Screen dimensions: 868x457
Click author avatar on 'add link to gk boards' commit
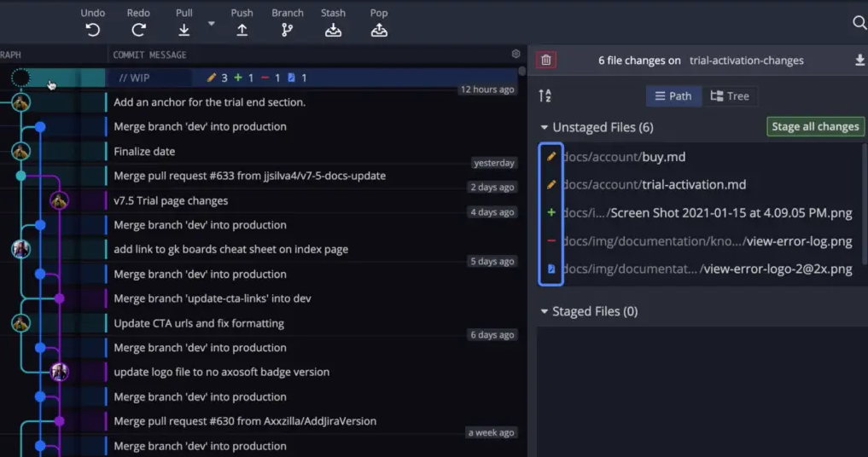click(x=21, y=250)
